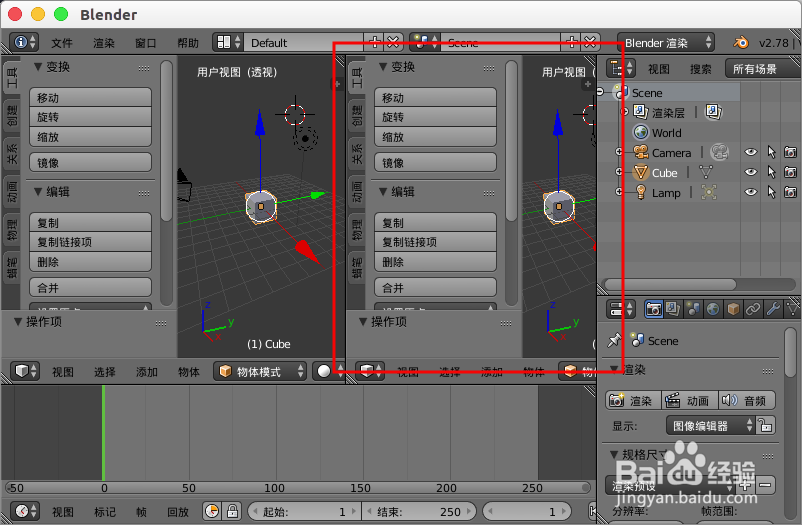Open the 文件 menu

(x=62, y=42)
